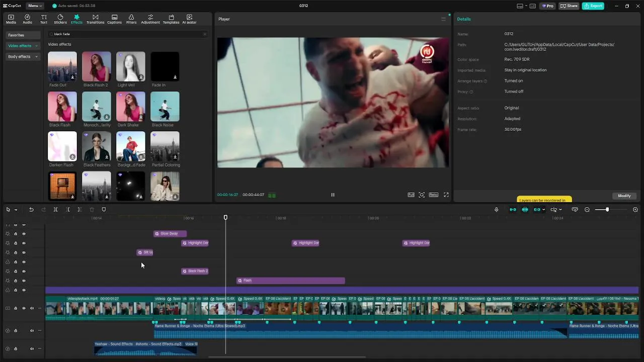Open more options for main video track
This screenshot has width=644, height=362.
point(40,308)
